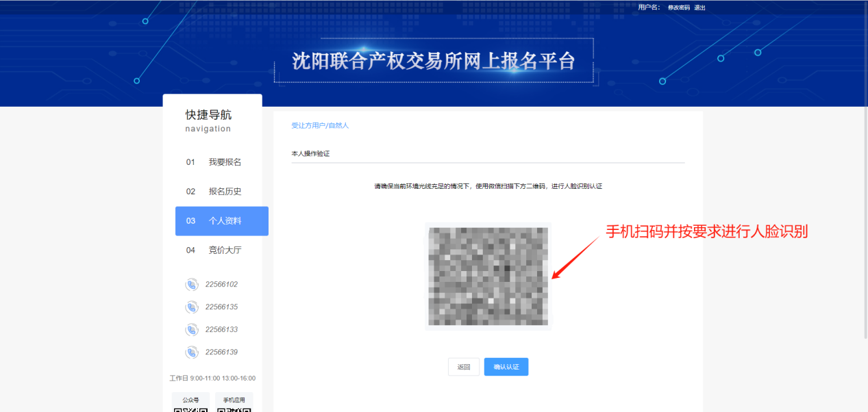Click the phone icon beside 22566102
The image size is (868, 412).
[x=191, y=285]
